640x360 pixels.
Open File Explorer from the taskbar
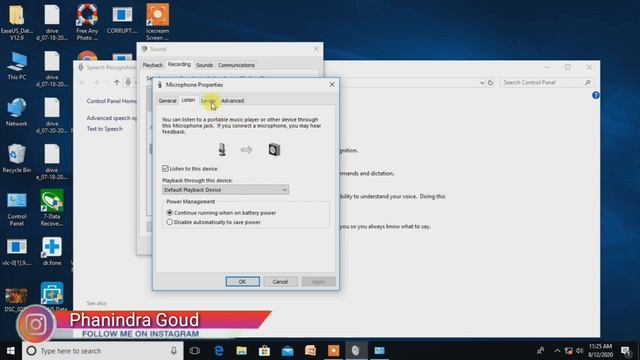[242, 351]
